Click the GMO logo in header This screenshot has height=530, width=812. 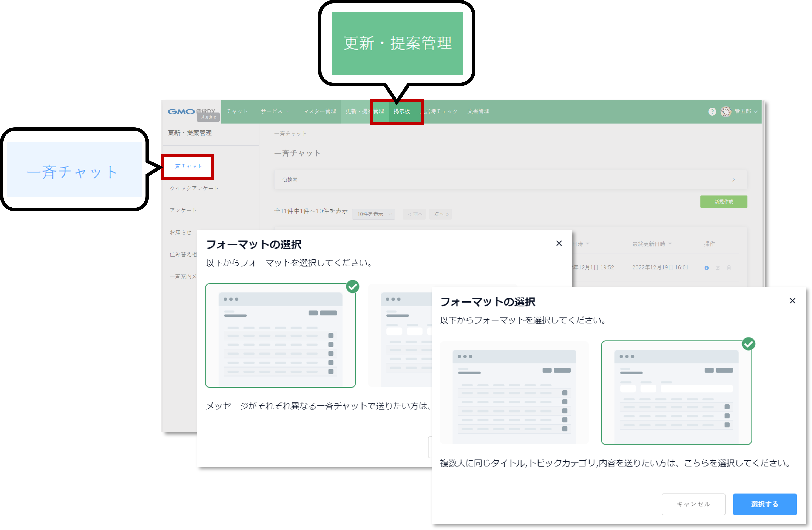tap(181, 112)
